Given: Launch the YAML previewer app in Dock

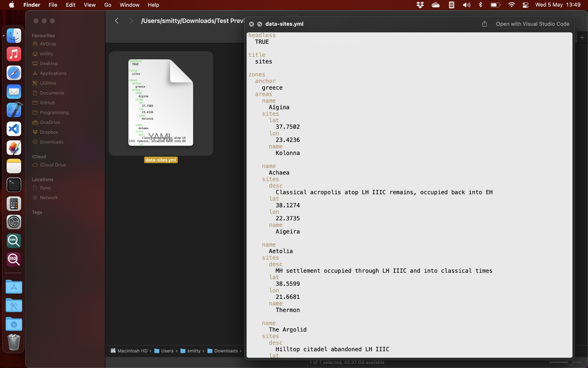Looking at the screenshot, I should 14,241.
